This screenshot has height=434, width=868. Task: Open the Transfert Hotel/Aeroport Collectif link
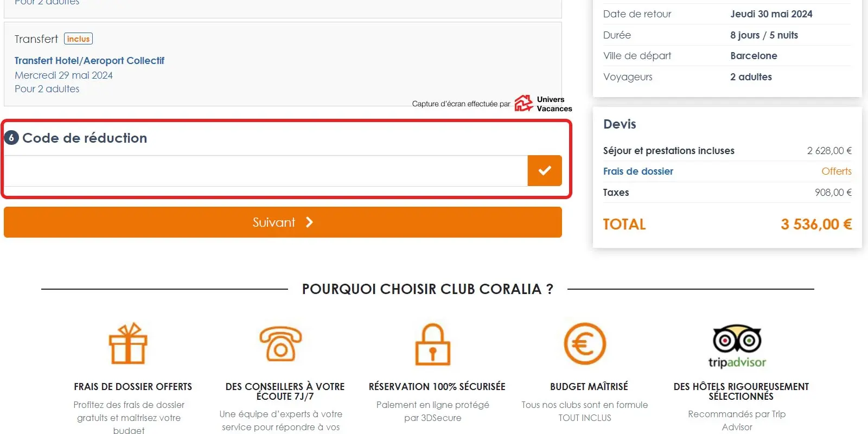(90, 61)
